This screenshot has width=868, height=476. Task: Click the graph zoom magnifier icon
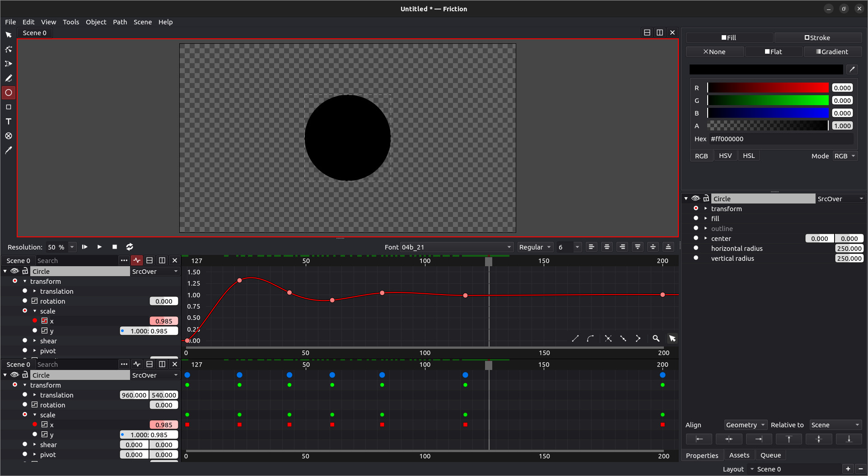coord(656,338)
